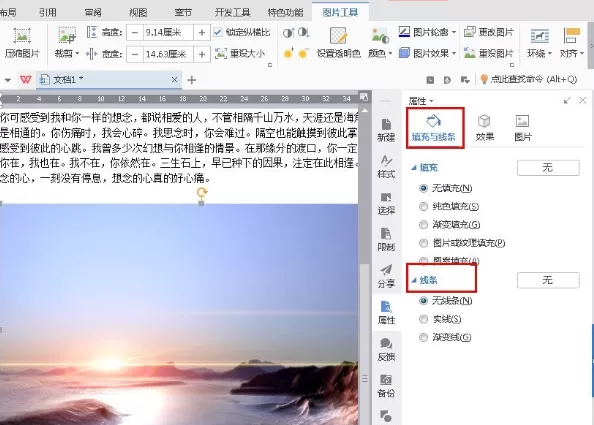Select the 实线(S) radio button
The image size is (594, 425).
(x=423, y=319)
